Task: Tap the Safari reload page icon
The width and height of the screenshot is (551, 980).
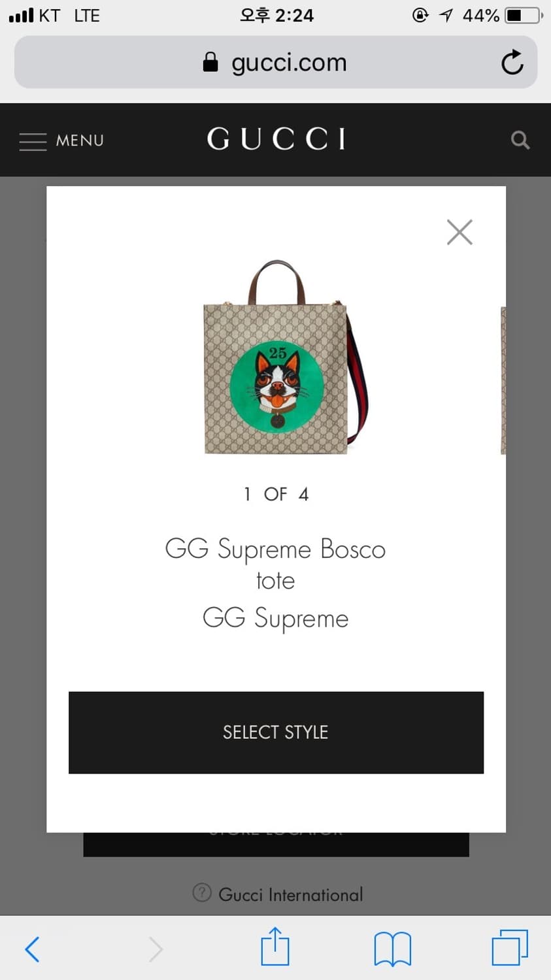Action: (512, 62)
